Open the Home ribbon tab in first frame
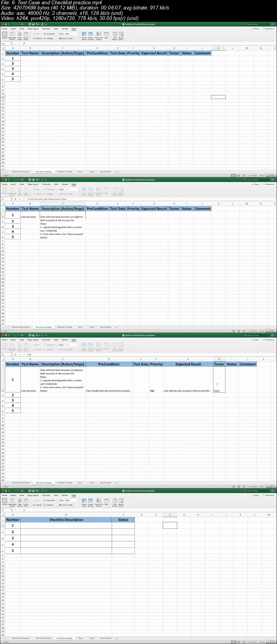 (5, 29)
